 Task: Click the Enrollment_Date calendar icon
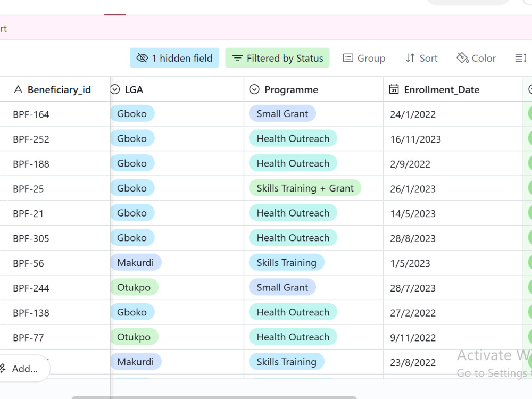tap(394, 89)
